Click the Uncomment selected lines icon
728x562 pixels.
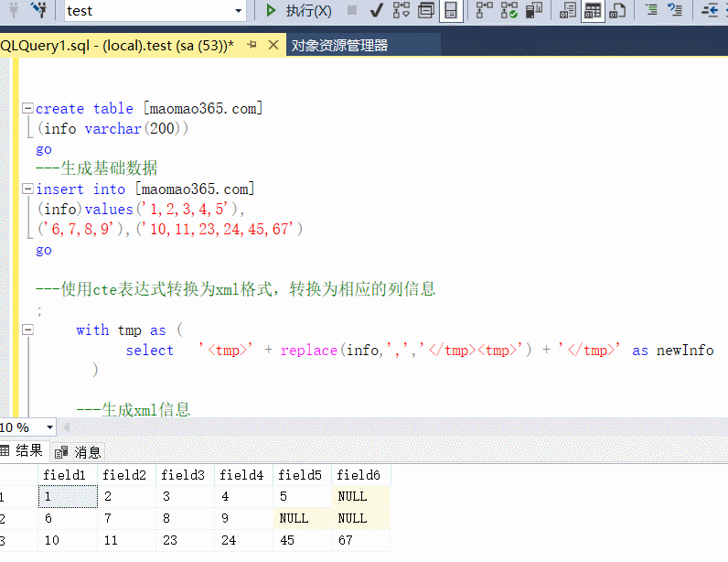pos(675,11)
